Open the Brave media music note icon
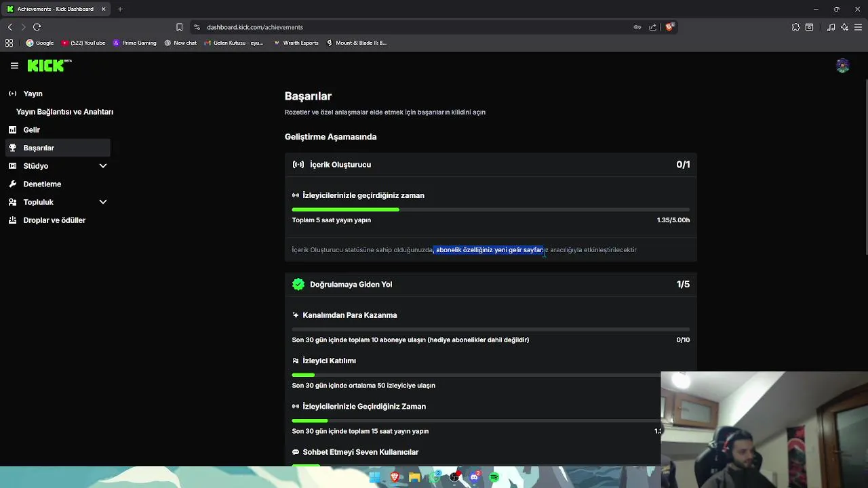 [x=831, y=27]
